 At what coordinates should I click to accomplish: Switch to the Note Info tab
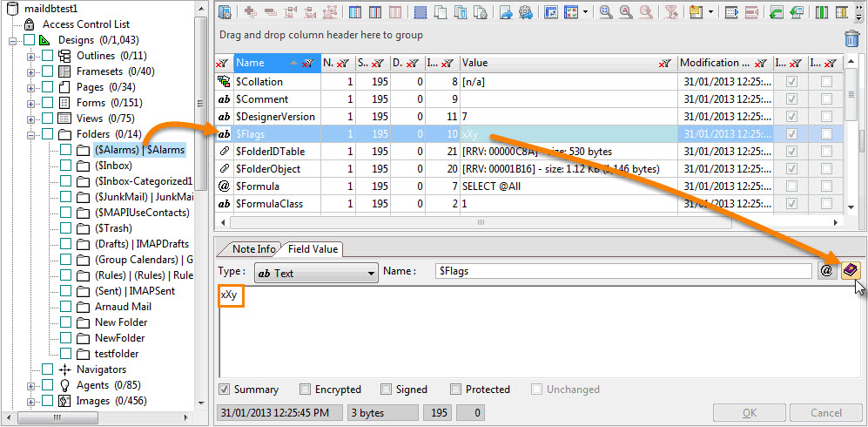click(253, 249)
